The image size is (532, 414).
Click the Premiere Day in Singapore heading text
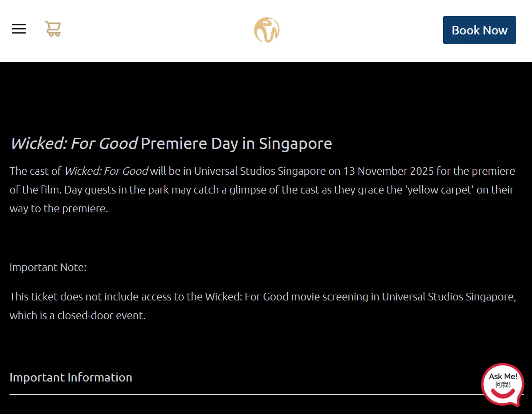pos(236,143)
